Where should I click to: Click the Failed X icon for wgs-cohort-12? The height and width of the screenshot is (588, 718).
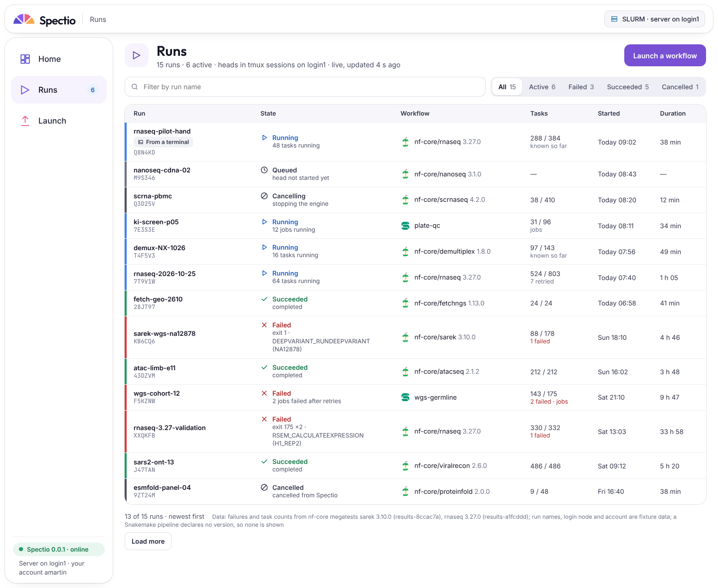pos(264,393)
